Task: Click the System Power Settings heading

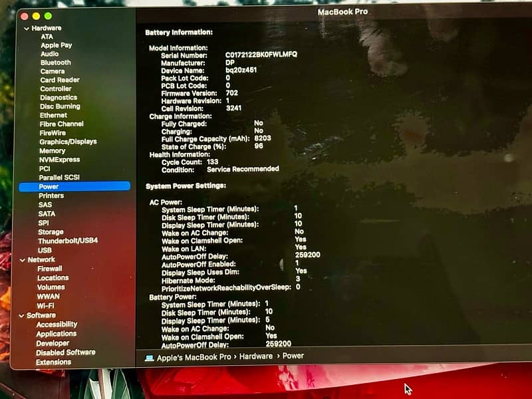Action: (186, 186)
